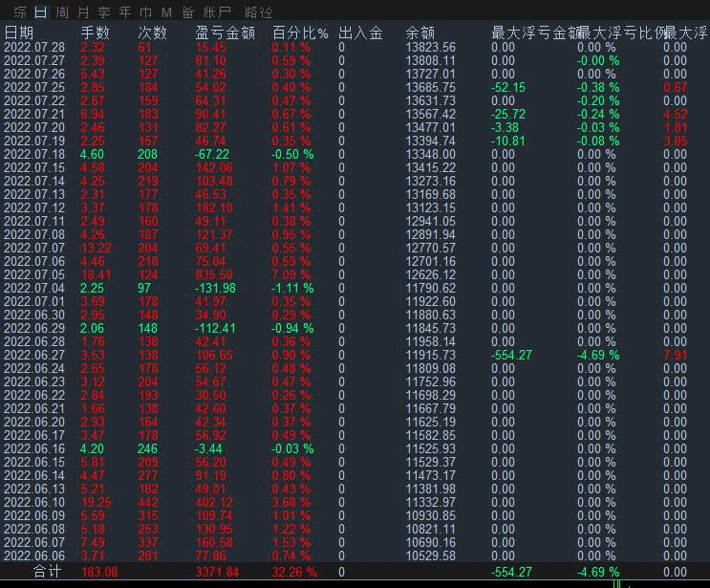The height and width of the screenshot is (588, 710).
Task: Switch to the 月 monthly tab
Action: pos(83,12)
